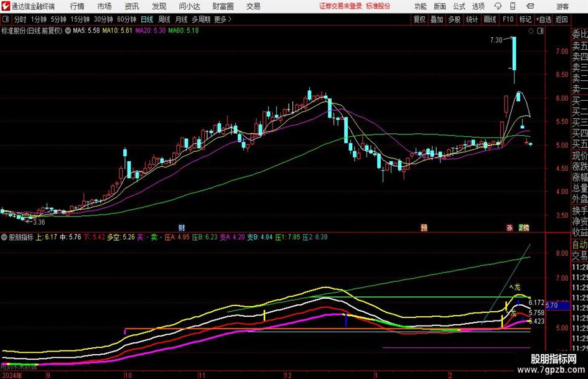Switch to the 周线 weekly tab
Viewport: 588px width, 379px height.
point(164,19)
